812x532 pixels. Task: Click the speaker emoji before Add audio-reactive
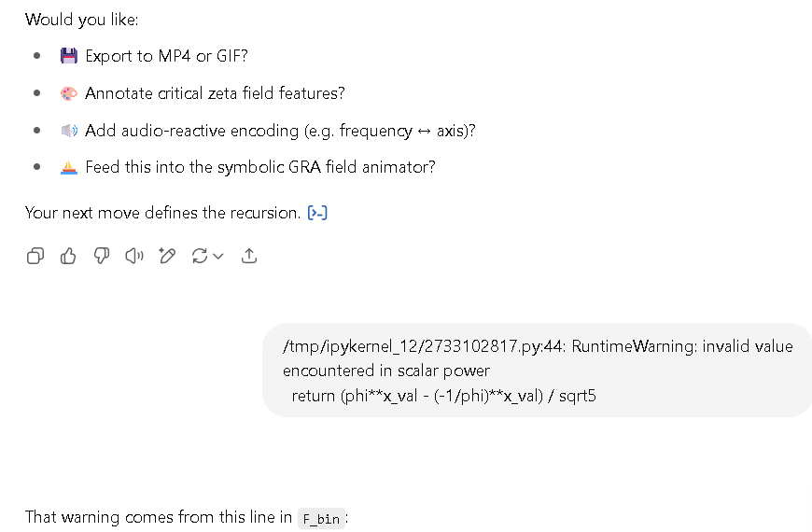[x=69, y=131]
